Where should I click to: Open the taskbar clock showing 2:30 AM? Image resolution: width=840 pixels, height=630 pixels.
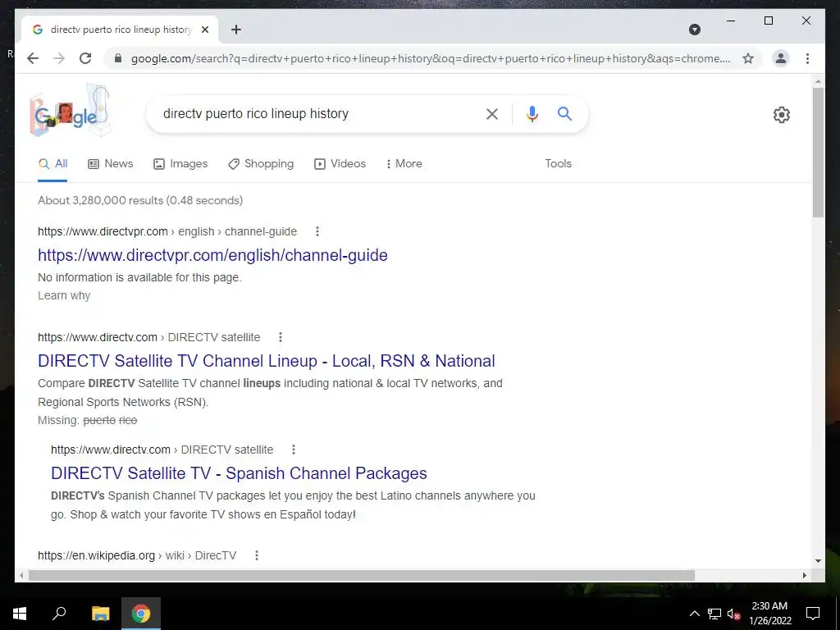click(769, 614)
